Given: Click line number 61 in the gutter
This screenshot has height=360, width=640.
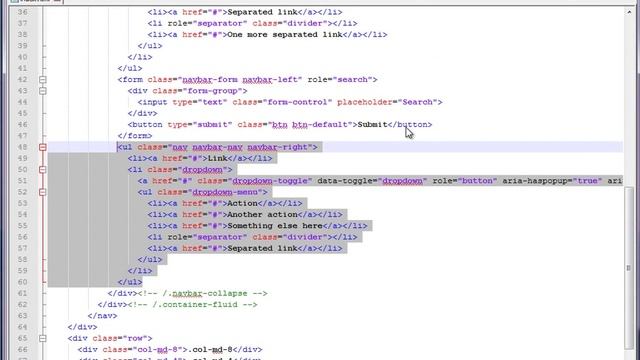Looking at the screenshot, I should click(x=22, y=293).
